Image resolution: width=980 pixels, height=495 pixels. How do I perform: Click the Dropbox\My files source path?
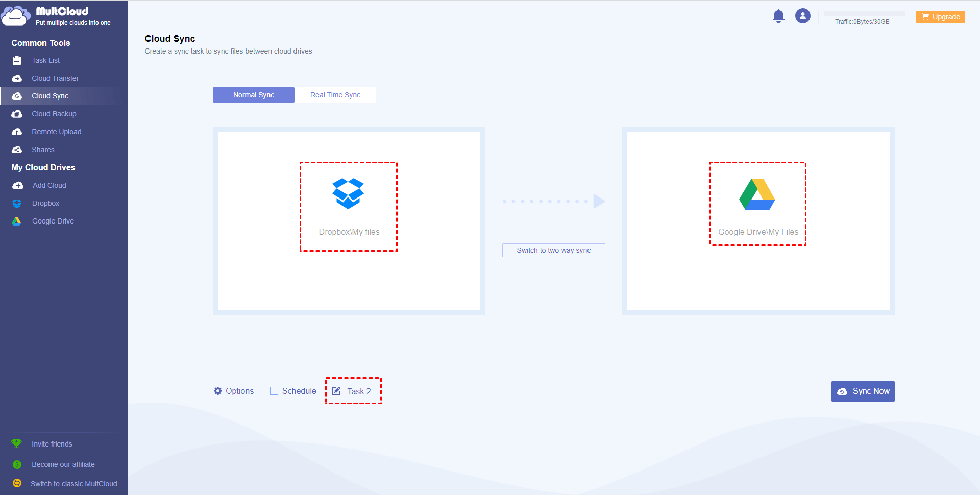[x=349, y=232]
